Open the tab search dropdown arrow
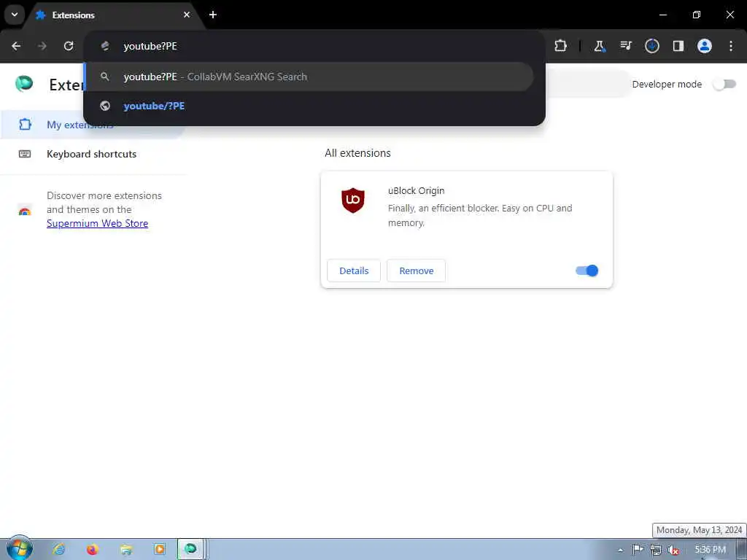747x560 pixels. pyautogui.click(x=15, y=15)
